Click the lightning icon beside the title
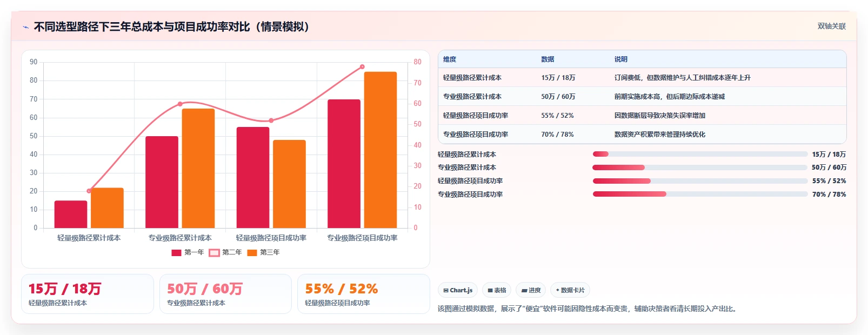The width and height of the screenshot is (868, 335). pyautogui.click(x=25, y=27)
